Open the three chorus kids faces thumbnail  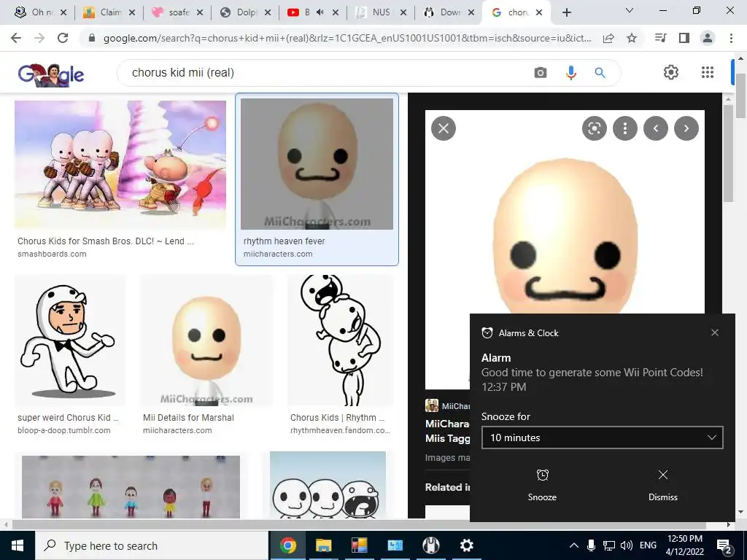328,485
